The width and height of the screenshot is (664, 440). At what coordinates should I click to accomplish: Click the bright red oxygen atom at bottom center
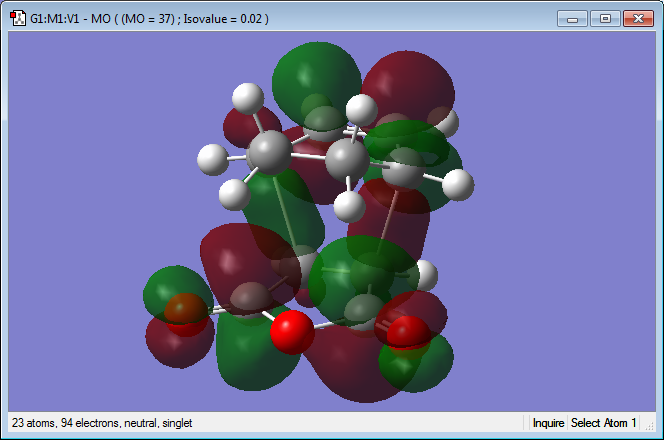tap(292, 332)
